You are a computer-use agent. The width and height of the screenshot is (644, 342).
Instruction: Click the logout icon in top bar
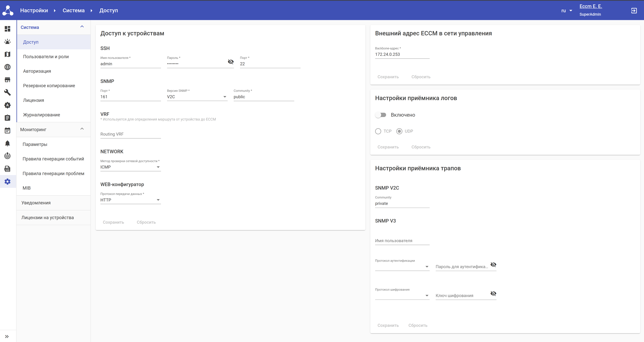(634, 10)
